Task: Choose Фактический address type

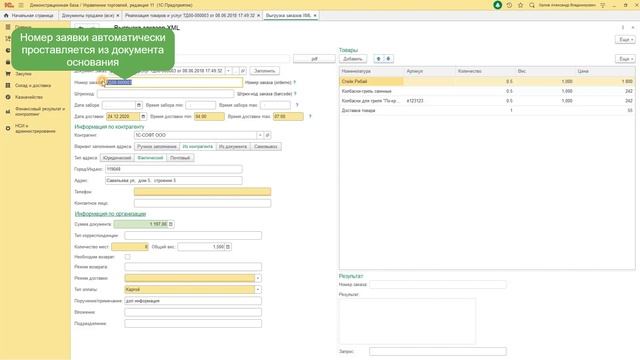Action: [x=150, y=158]
